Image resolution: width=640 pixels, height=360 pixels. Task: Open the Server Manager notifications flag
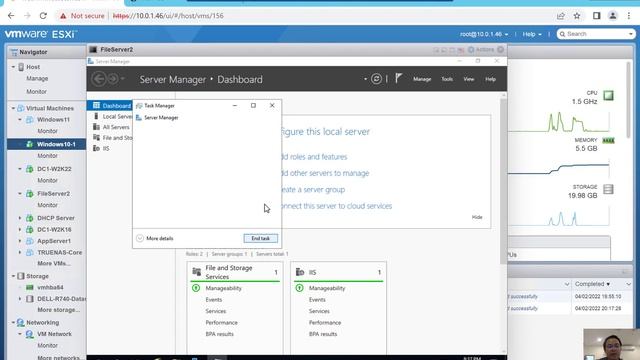pyautogui.click(x=398, y=78)
